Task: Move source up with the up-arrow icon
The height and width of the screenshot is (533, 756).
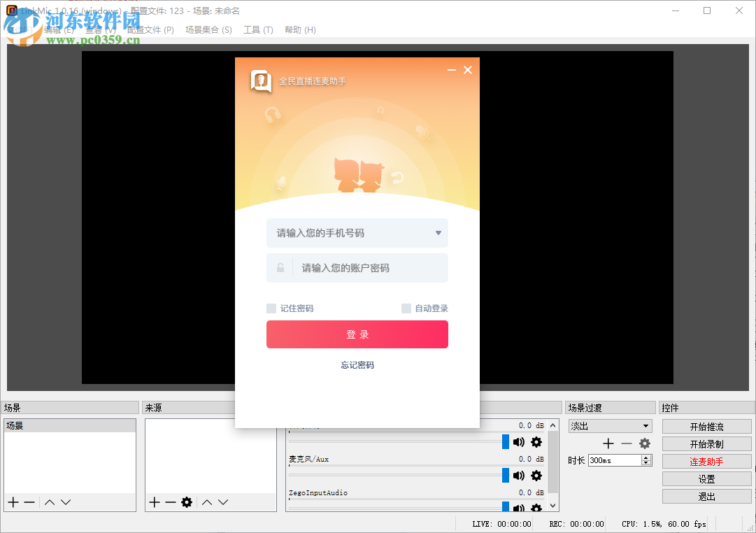Action: [x=207, y=502]
